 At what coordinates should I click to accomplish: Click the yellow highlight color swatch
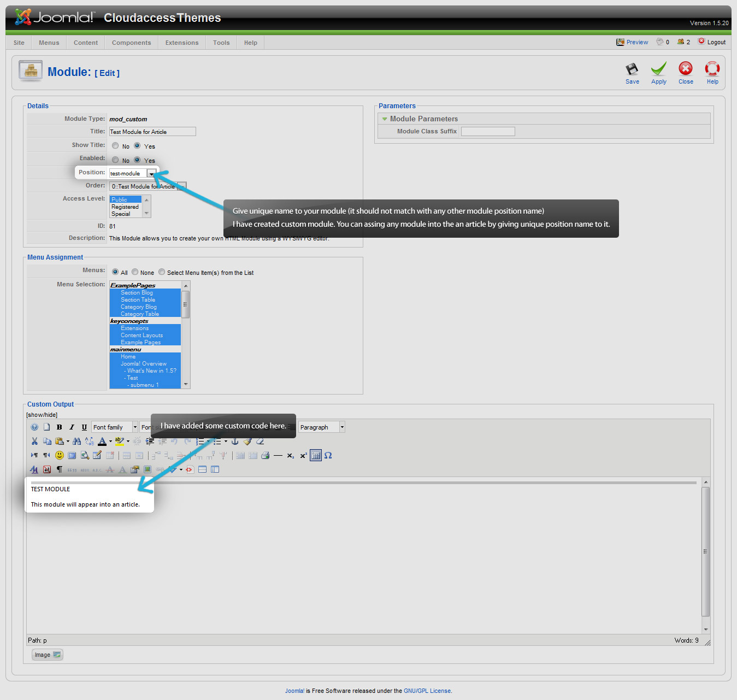120,442
